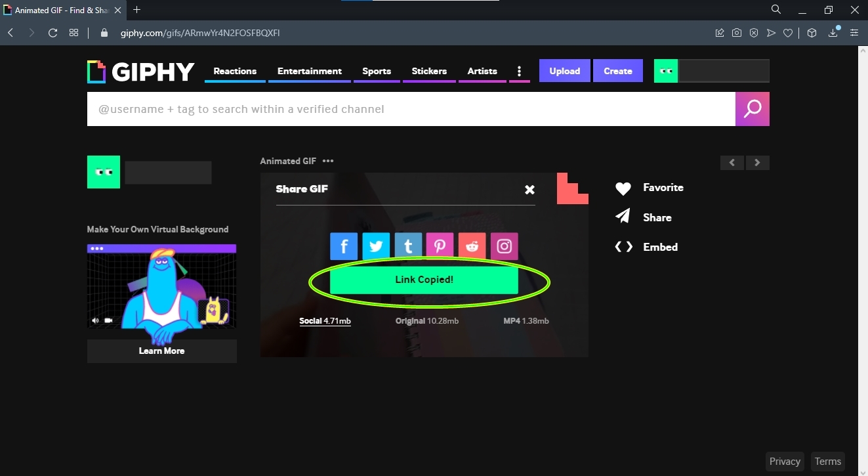Select Original 10.28mb size option
The image size is (868, 476).
click(x=426, y=321)
